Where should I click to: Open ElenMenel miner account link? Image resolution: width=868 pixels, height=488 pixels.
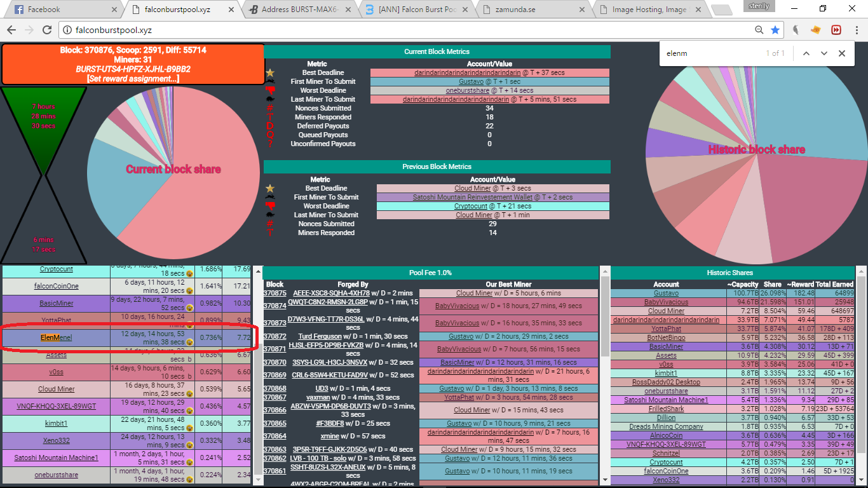click(x=56, y=337)
